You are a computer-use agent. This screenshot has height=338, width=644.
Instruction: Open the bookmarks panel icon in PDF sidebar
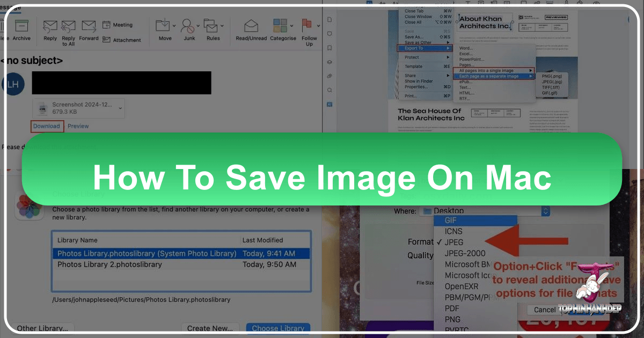tap(330, 48)
